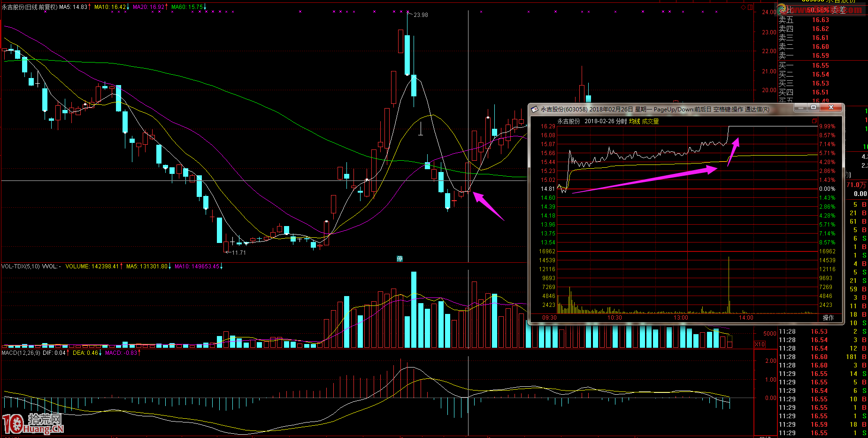Click the 23.98 high price candle label
The height and width of the screenshot is (438, 868).
pos(421,15)
